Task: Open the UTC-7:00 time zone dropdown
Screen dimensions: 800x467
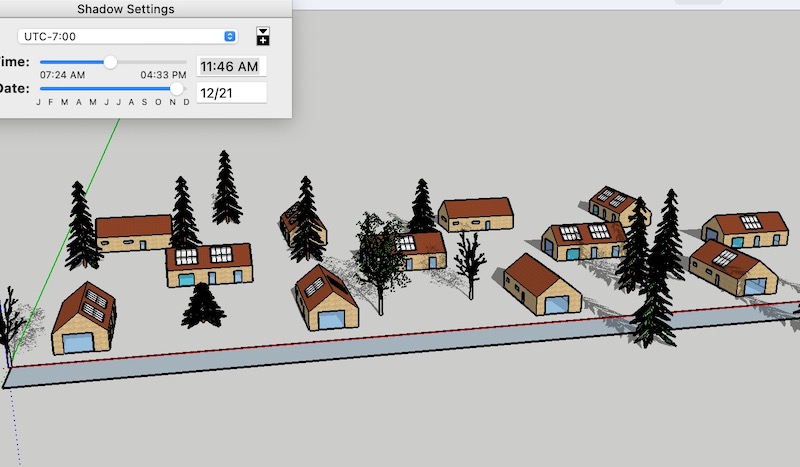Action: pyautogui.click(x=128, y=36)
